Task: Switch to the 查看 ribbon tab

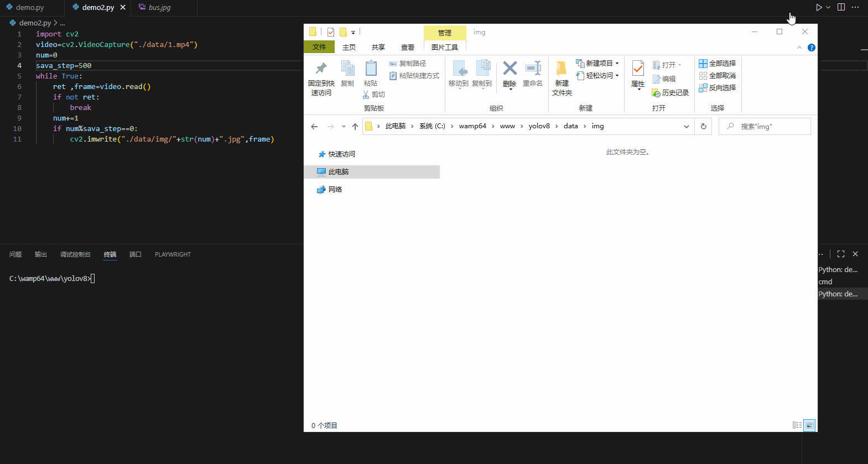Action: pyautogui.click(x=408, y=48)
